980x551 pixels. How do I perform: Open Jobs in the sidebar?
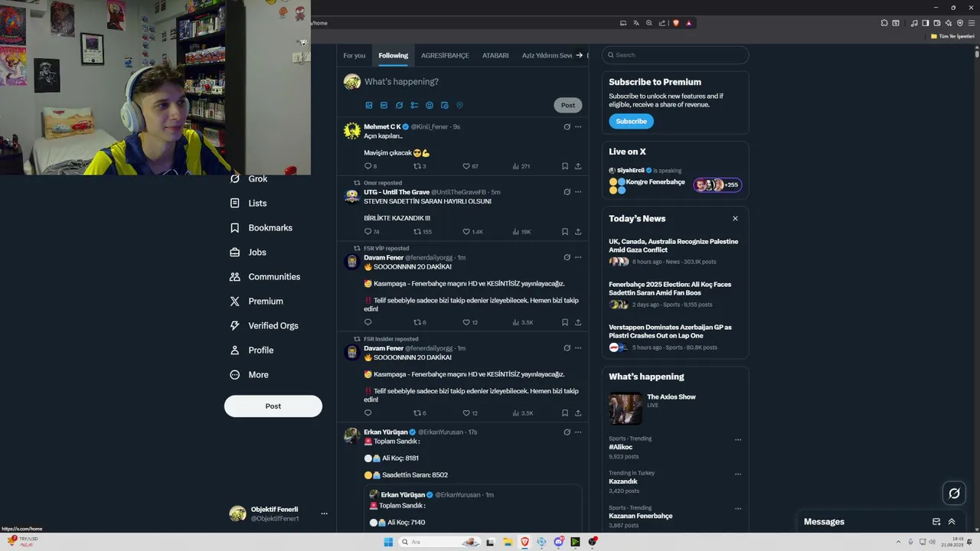coord(248,253)
